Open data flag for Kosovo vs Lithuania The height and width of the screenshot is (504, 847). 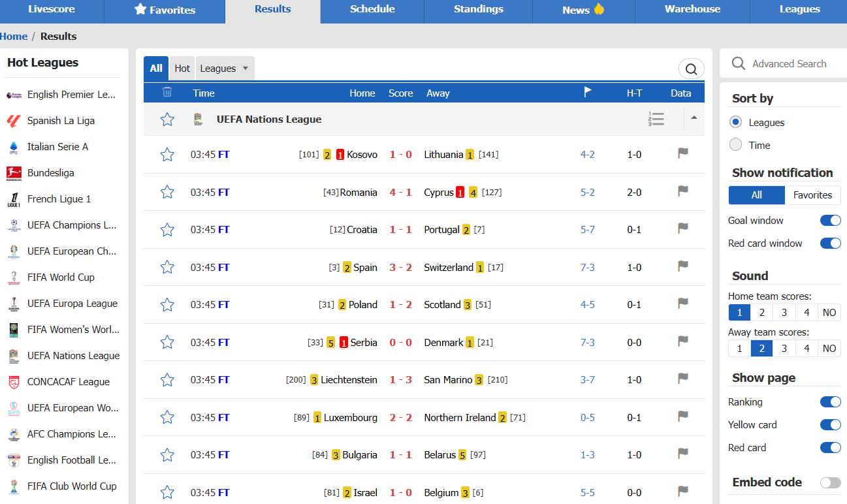[683, 153]
